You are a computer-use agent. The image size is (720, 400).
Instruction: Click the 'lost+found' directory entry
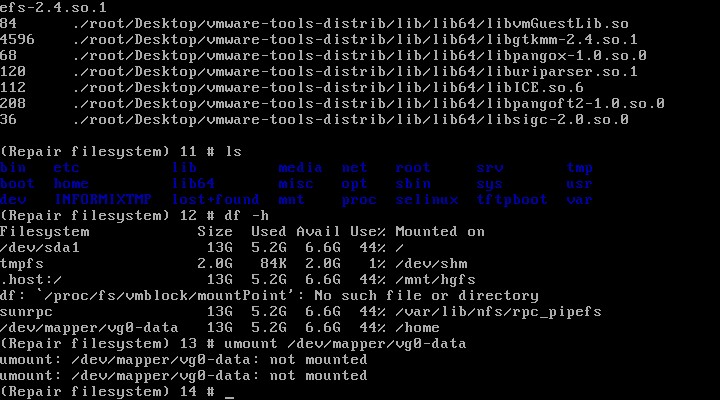tap(215, 199)
